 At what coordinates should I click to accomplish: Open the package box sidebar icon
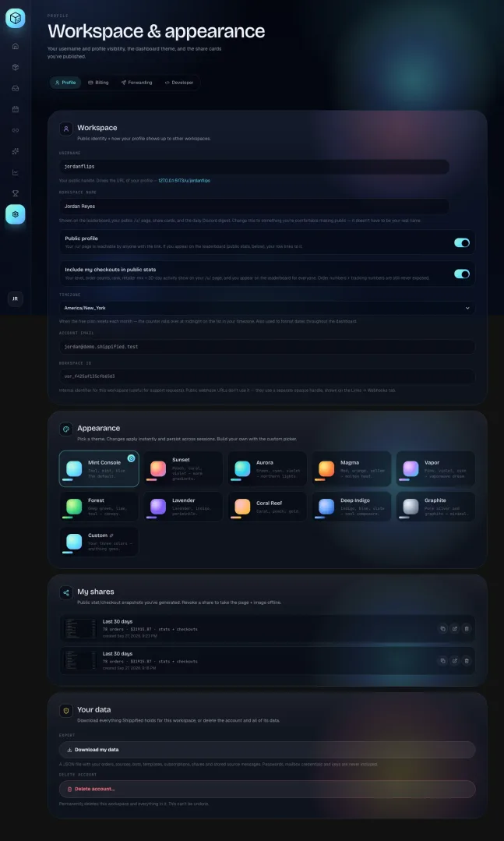pyautogui.click(x=15, y=67)
